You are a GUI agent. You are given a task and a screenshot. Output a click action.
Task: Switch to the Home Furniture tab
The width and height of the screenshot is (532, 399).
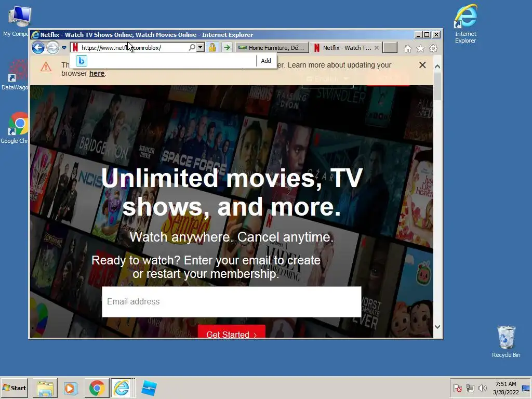pyautogui.click(x=272, y=48)
